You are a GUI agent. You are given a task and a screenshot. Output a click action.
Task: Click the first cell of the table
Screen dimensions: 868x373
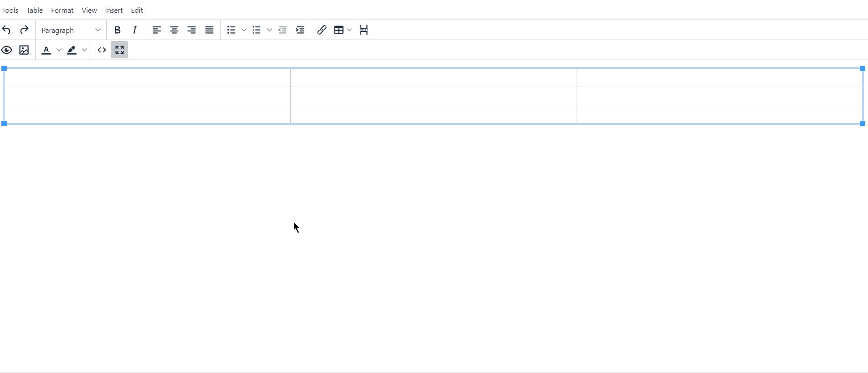coord(147,78)
